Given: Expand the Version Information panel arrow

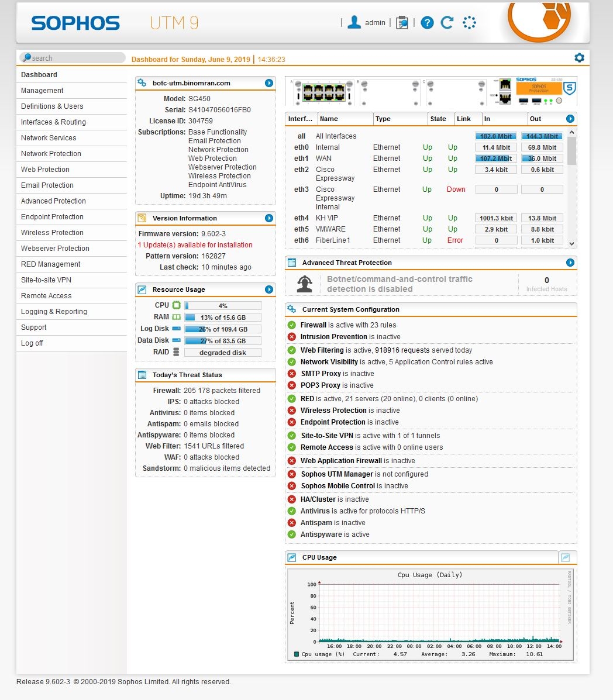Looking at the screenshot, I should click(x=269, y=218).
